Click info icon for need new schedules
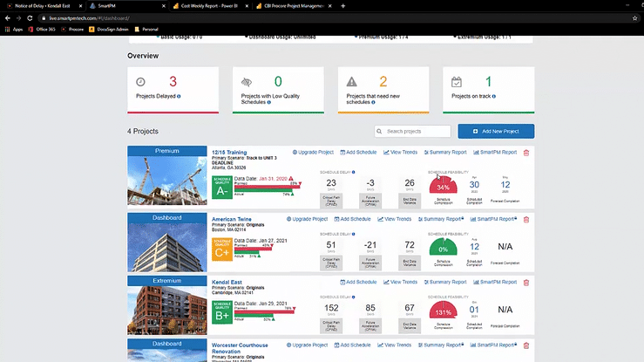This screenshot has height=362, width=644. click(373, 102)
